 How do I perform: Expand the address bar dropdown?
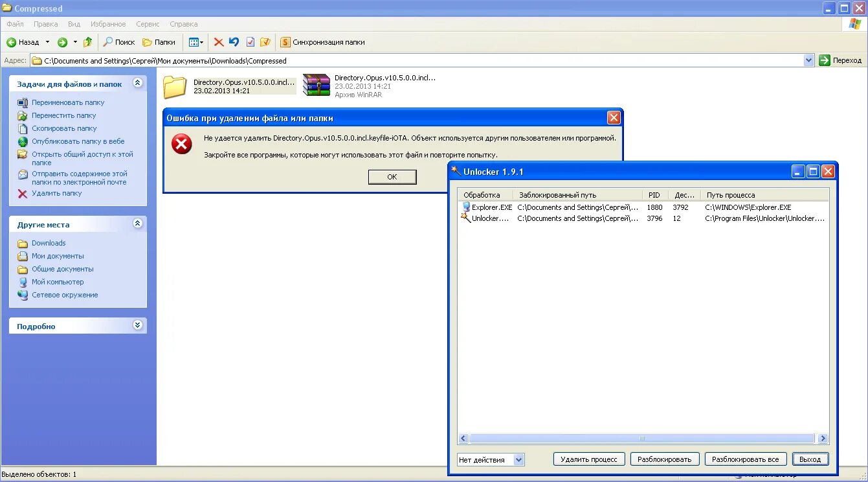[x=809, y=60]
